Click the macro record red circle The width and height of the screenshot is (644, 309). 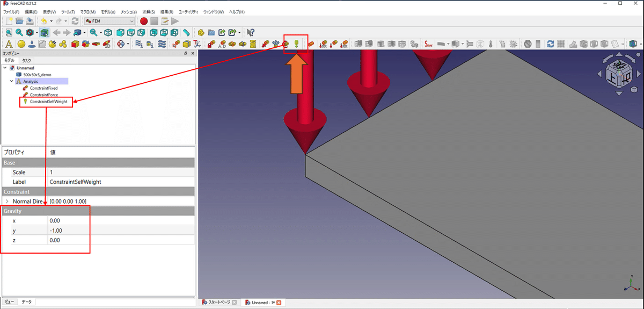coord(143,21)
